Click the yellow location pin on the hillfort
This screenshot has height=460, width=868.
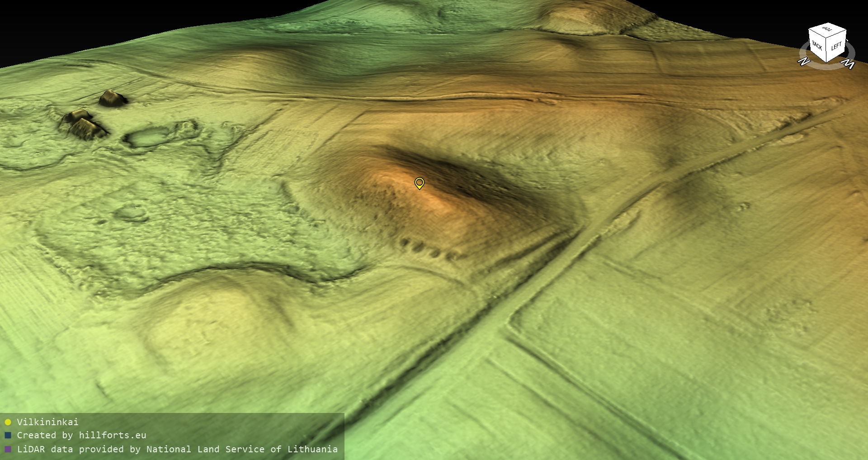[420, 183]
